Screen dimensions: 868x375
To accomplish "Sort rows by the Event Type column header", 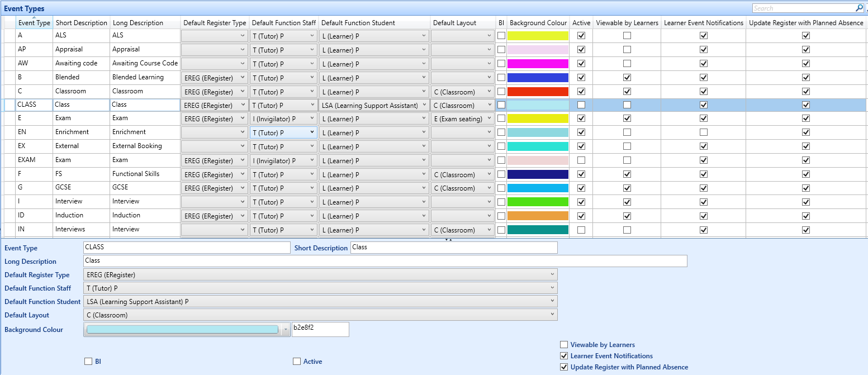I will [x=34, y=22].
